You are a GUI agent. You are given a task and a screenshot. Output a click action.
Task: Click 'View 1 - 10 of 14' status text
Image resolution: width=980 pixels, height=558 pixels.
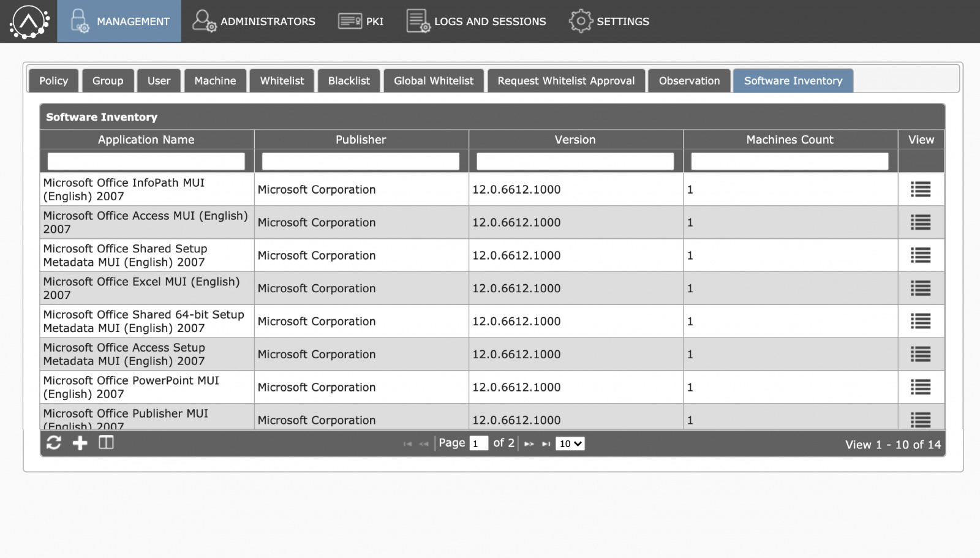(x=893, y=445)
